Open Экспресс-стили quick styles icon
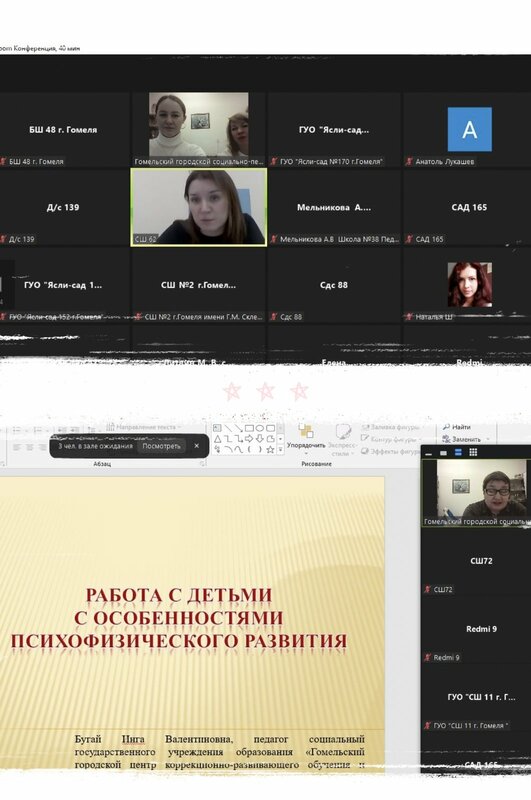531x800 pixels. point(342,432)
